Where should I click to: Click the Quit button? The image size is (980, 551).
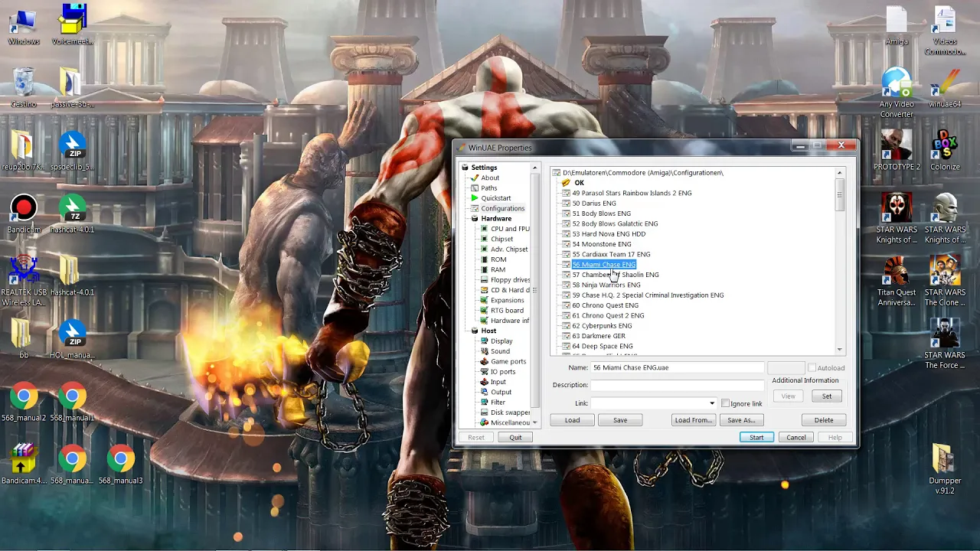tap(515, 438)
